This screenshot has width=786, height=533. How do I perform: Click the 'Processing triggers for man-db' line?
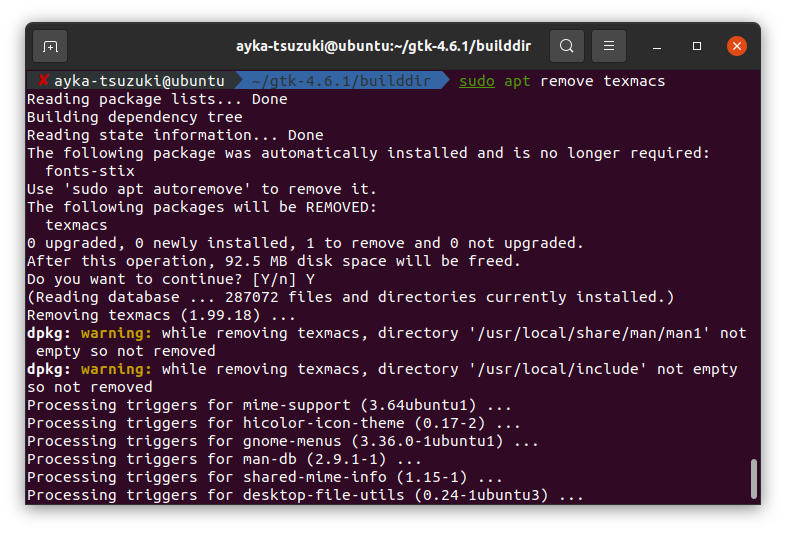224,459
